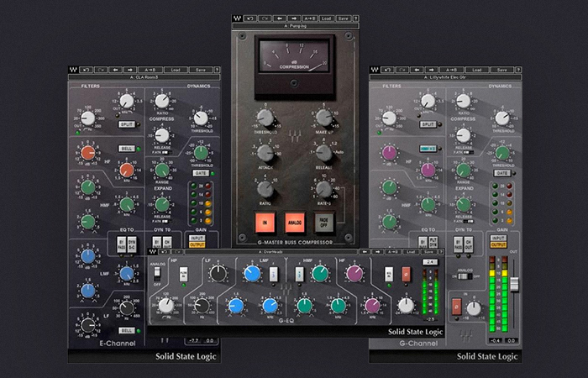Go to previous preset in G-EQ

pos(365,252)
